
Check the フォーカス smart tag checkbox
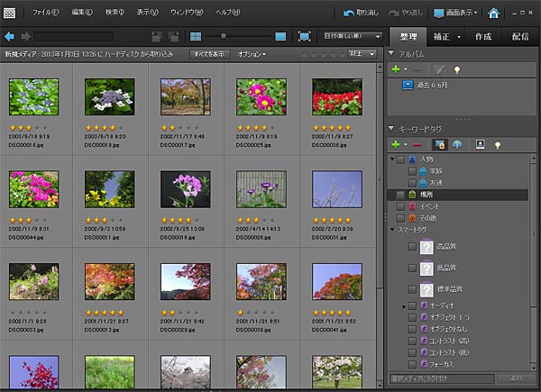tap(412, 364)
